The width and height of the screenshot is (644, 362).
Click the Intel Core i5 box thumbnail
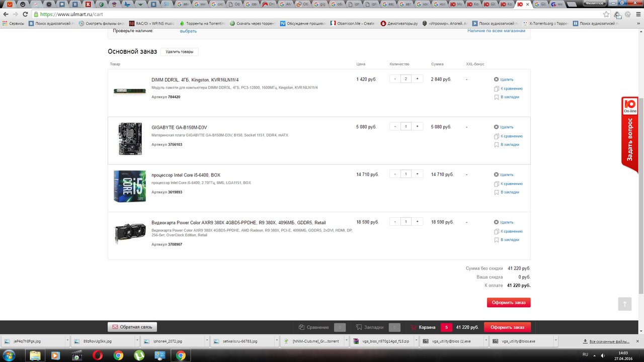click(x=130, y=186)
